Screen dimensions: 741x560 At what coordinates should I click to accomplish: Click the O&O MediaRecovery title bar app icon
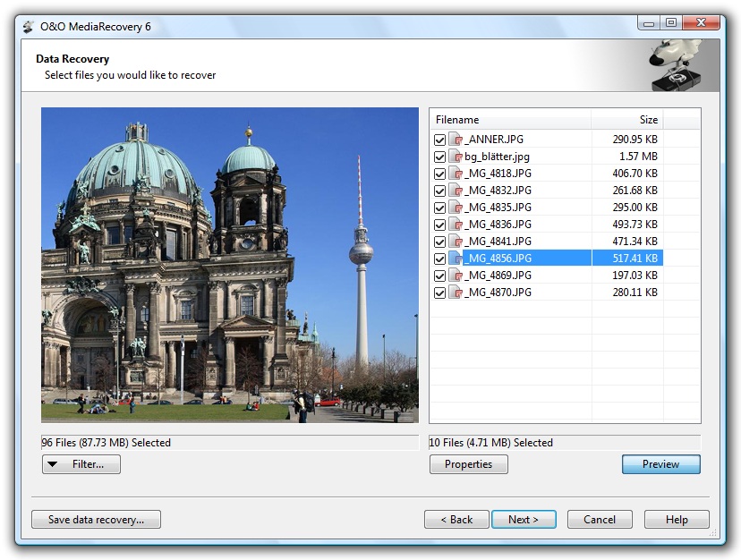pyautogui.click(x=29, y=27)
